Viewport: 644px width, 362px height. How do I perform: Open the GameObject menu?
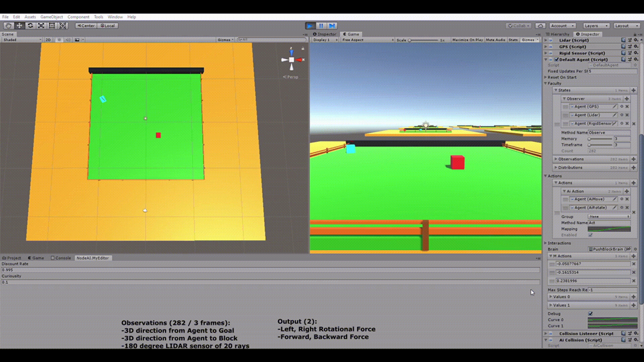52,17
